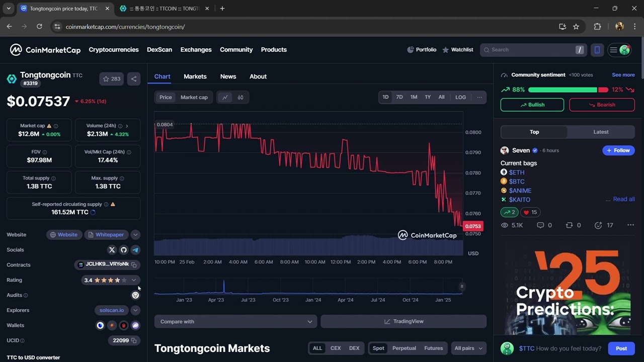Open Telegram social link
The image size is (644, 362).
point(135,250)
